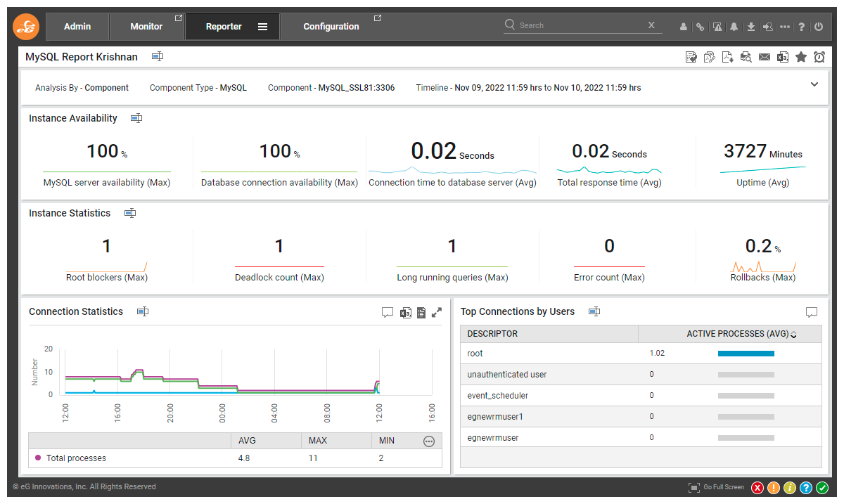Click the blue active processes bar for root
This screenshot has height=504, width=844.
pos(746,354)
